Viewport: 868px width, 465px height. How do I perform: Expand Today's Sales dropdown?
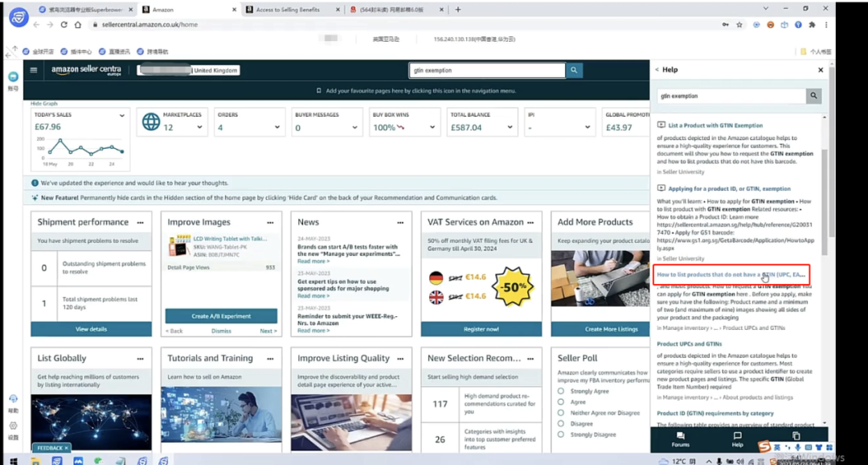tap(122, 115)
